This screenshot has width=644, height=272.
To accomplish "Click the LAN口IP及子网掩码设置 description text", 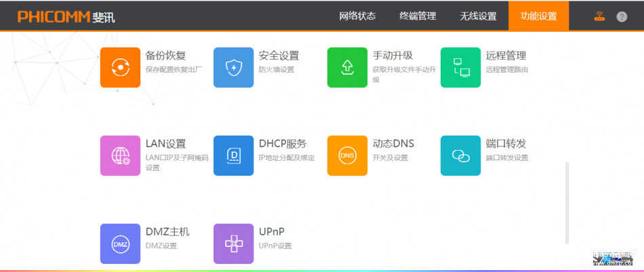I will point(177,163).
